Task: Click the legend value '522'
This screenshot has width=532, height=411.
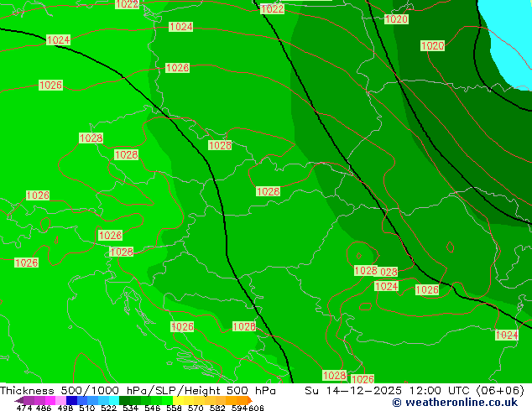Action: [108, 408]
